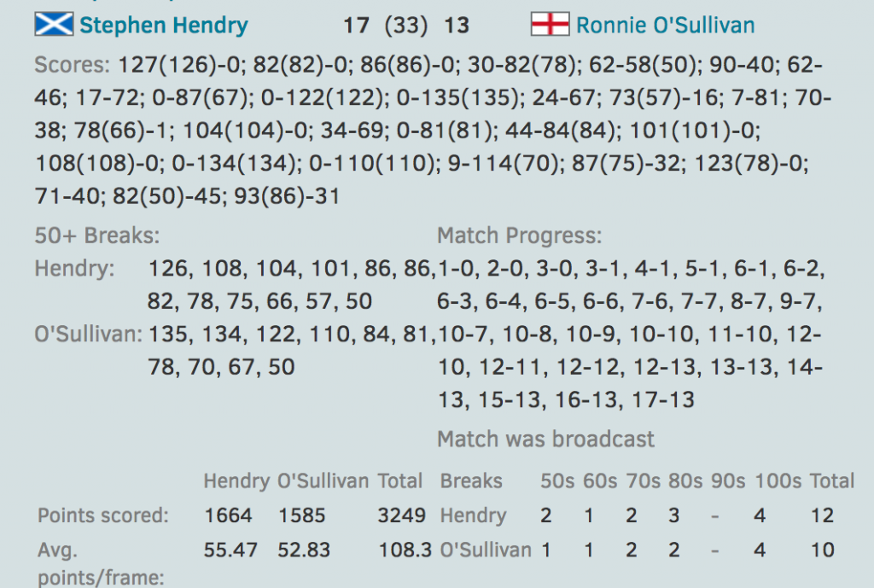The image size is (874, 588).
Task: Click the 3249 total points value
Action: [399, 515]
